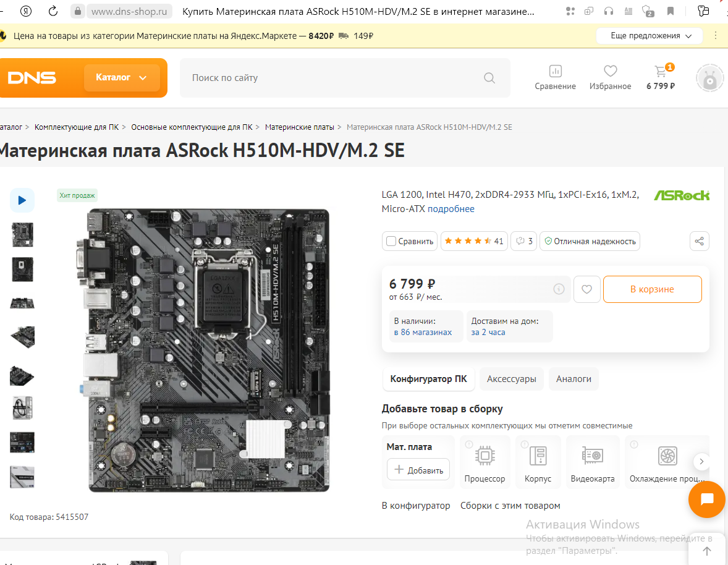Open the подробнее link
Screen dimensions: 728x565
451,209
